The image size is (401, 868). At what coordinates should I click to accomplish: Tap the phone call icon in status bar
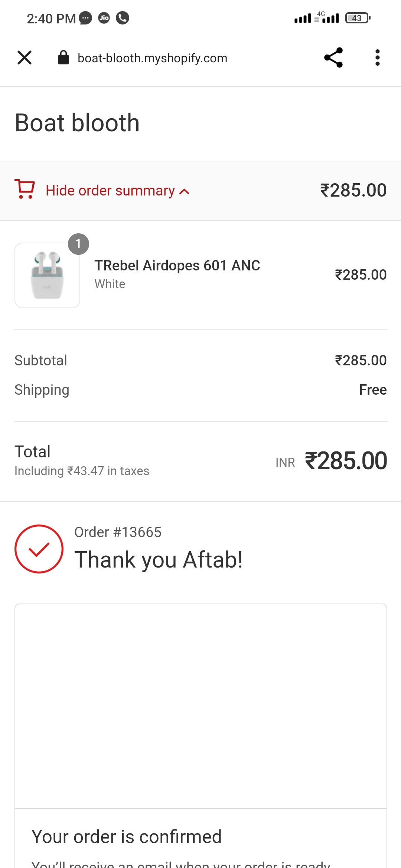(123, 18)
